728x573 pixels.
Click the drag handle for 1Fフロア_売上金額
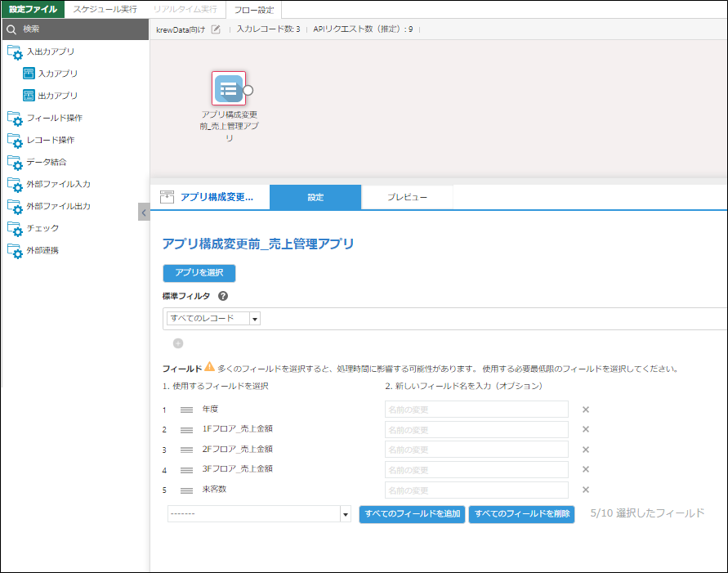186,430
